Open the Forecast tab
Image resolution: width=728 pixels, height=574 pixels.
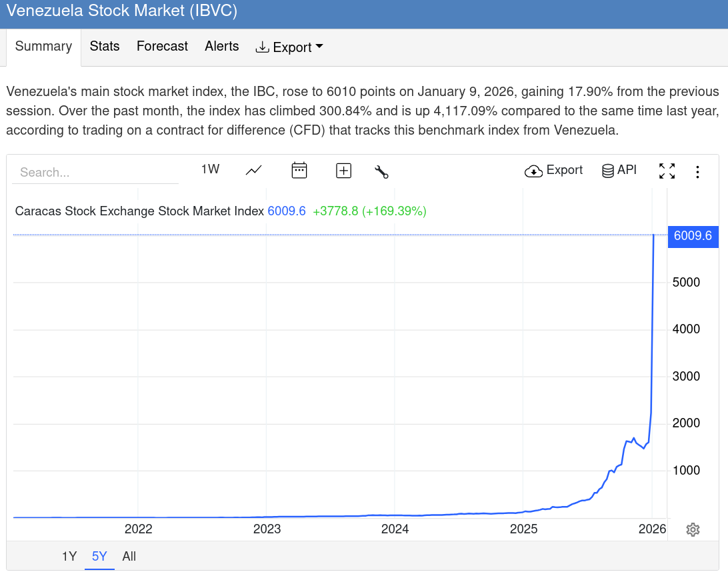pos(162,46)
